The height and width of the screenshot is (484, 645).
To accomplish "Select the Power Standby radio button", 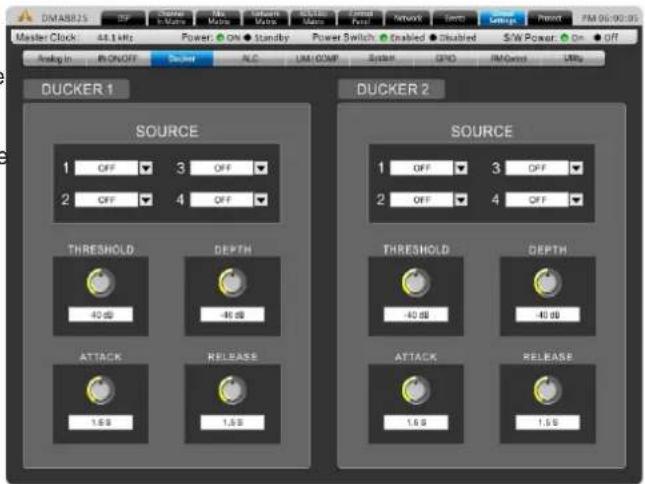I will (x=247, y=38).
